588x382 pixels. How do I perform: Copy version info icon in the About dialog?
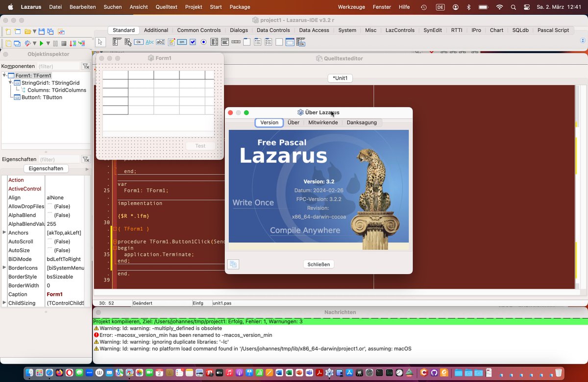tap(233, 264)
